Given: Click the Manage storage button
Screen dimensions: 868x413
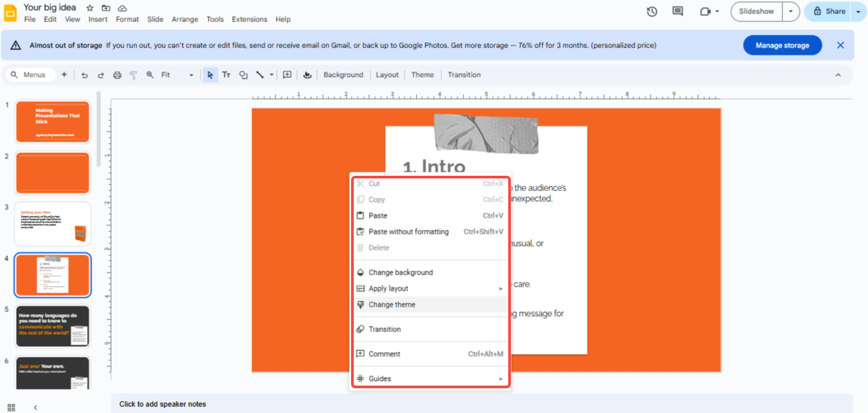Looking at the screenshot, I should coord(782,45).
